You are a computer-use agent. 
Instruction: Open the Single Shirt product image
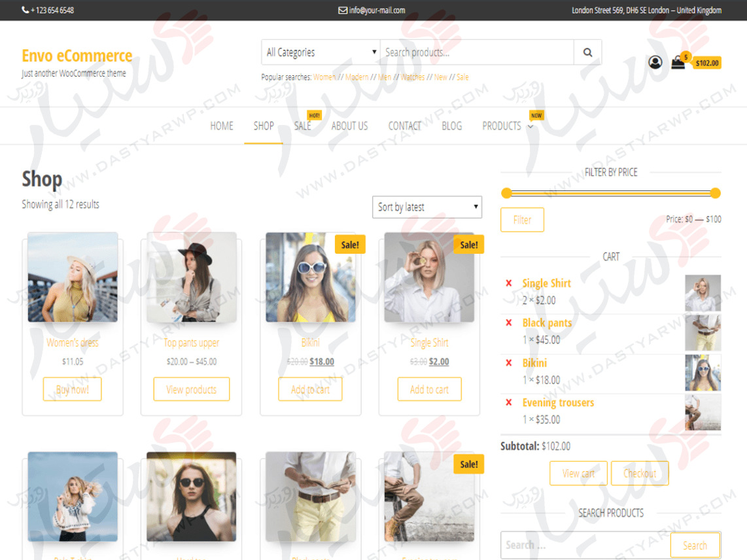[x=429, y=277]
